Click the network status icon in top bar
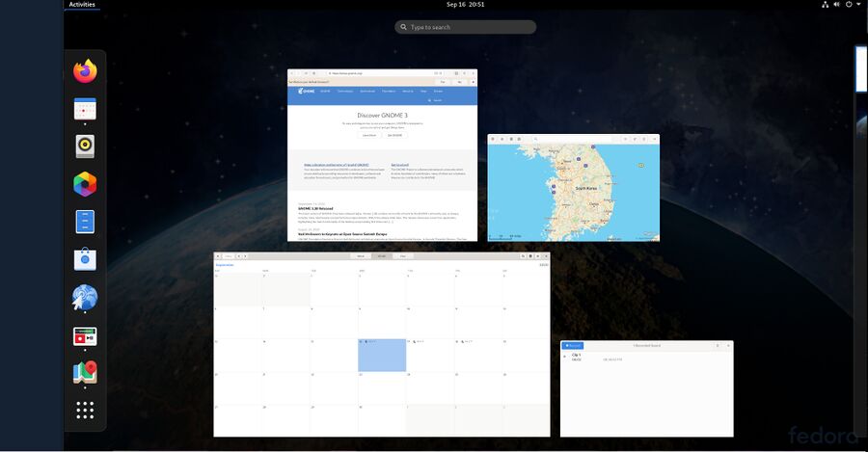The height and width of the screenshot is (452, 868). [825, 5]
